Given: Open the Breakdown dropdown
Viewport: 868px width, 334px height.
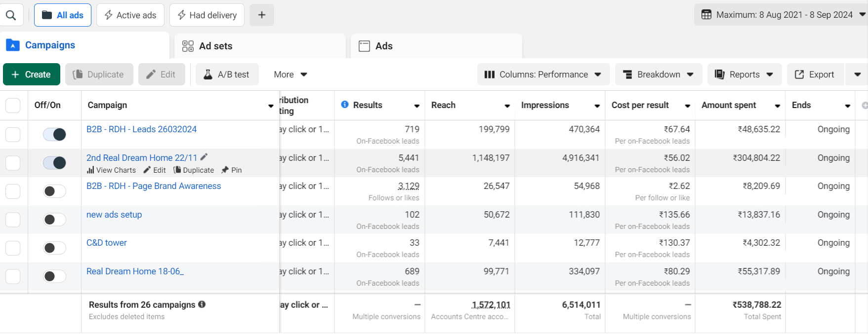Looking at the screenshot, I should tap(658, 74).
